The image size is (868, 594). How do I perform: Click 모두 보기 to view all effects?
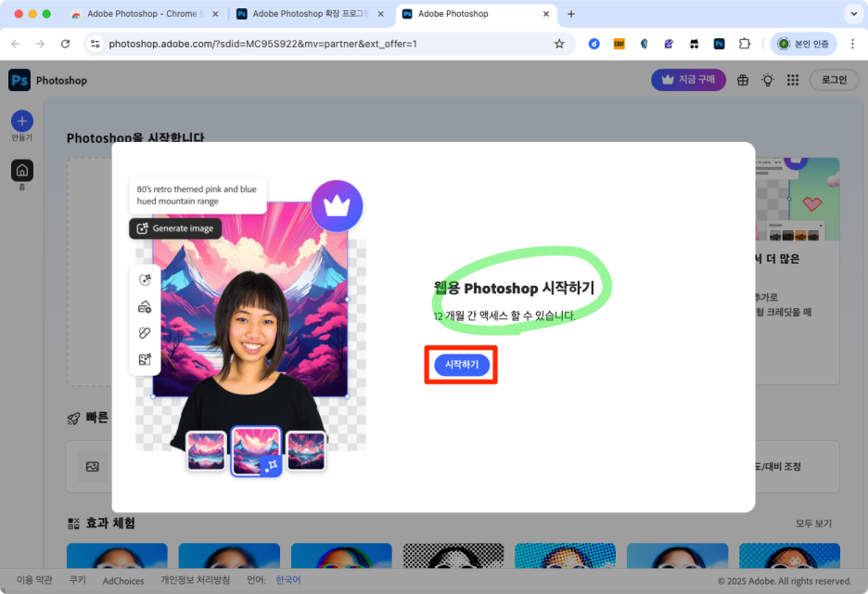[813, 523]
